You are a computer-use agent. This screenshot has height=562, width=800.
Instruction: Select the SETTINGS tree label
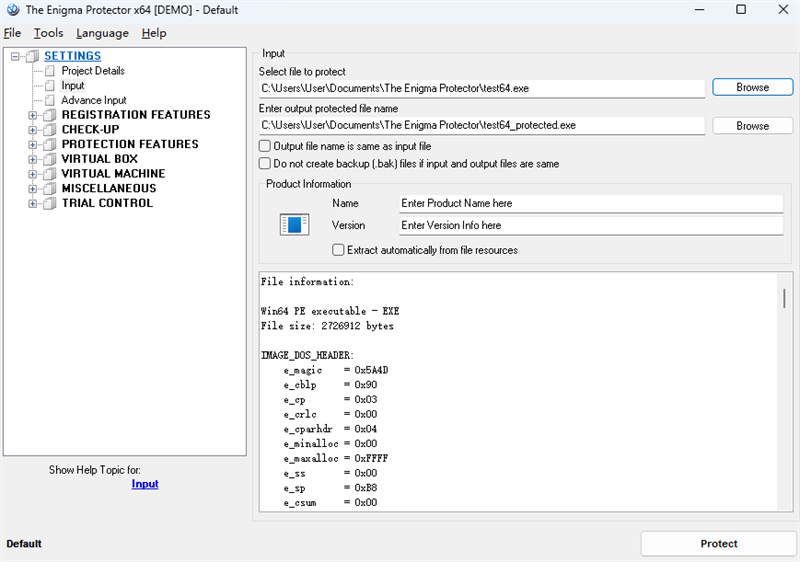tap(72, 56)
